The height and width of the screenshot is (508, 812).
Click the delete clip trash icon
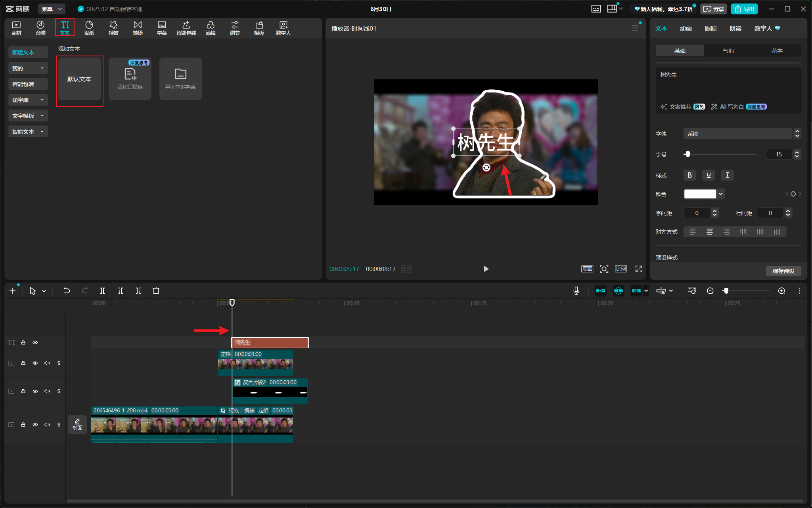tap(156, 291)
